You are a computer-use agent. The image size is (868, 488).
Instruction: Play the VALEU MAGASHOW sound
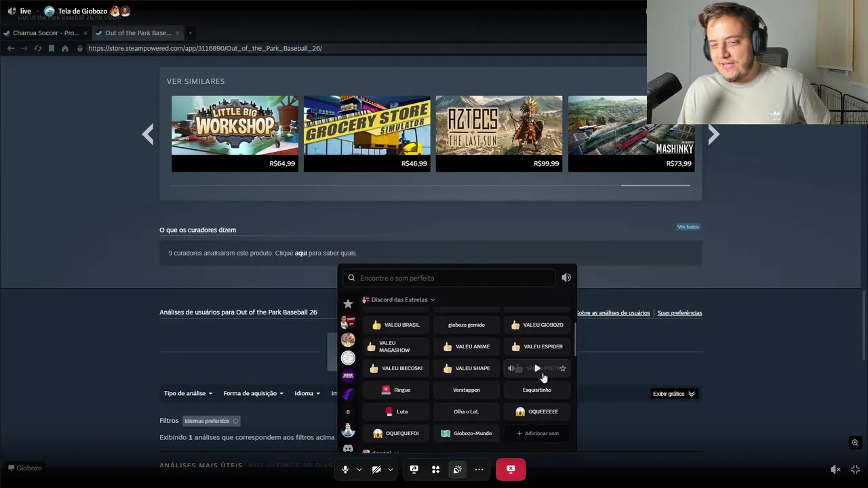click(x=396, y=346)
